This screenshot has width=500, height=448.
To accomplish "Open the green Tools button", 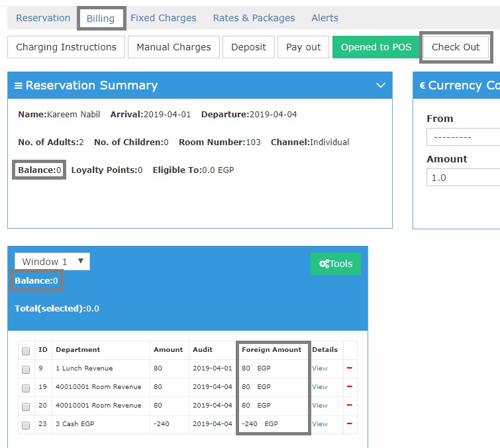I will [336, 264].
